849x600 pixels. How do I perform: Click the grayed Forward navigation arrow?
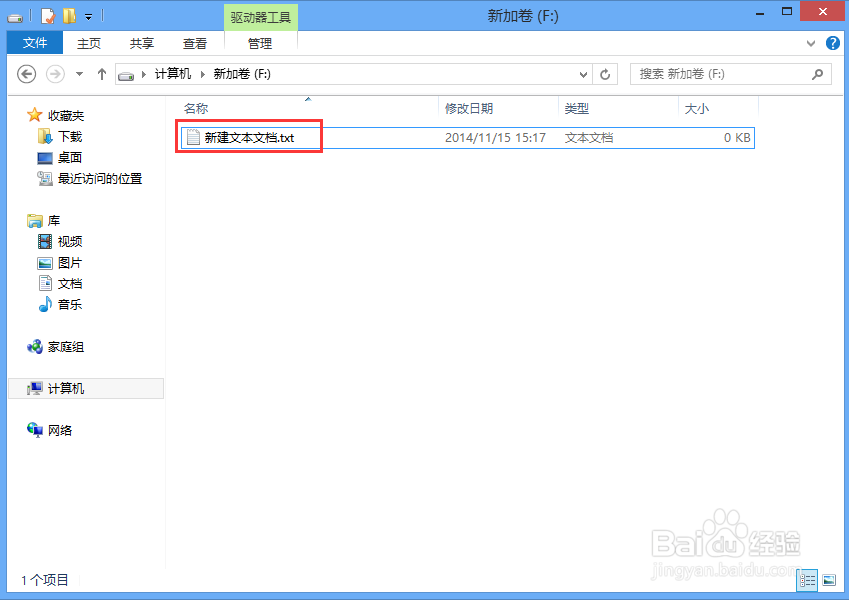click(53, 73)
